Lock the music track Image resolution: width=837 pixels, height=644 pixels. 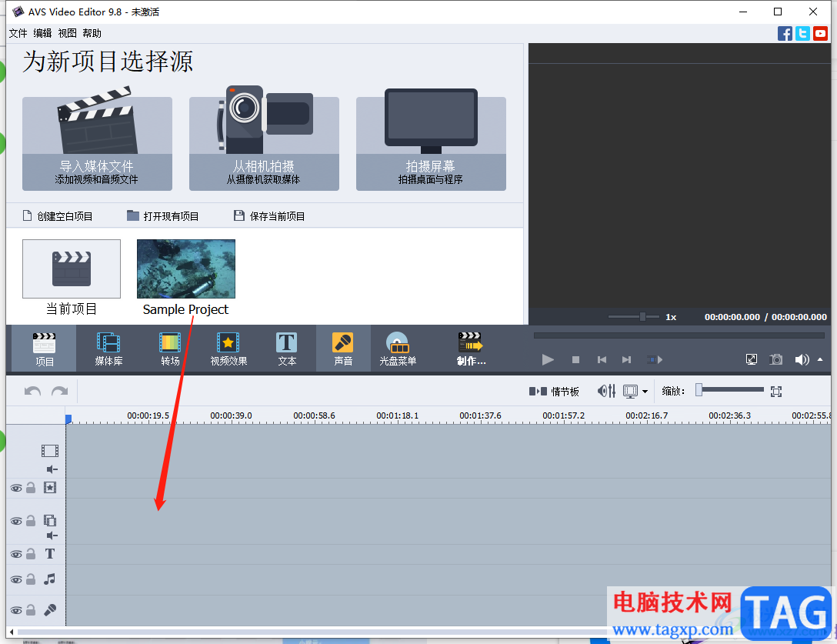(31, 579)
